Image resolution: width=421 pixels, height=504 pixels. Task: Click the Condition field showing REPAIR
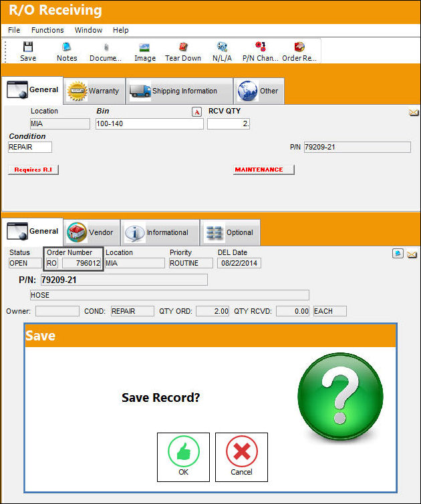click(30, 148)
